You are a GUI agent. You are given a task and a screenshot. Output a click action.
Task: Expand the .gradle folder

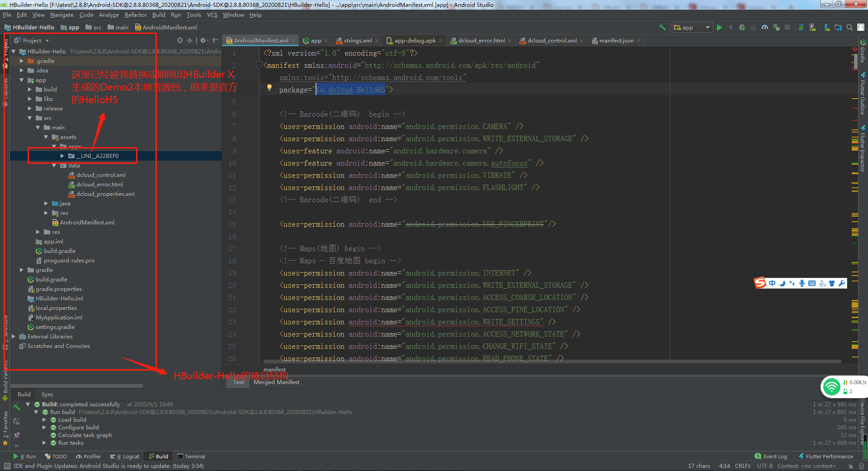coord(21,61)
